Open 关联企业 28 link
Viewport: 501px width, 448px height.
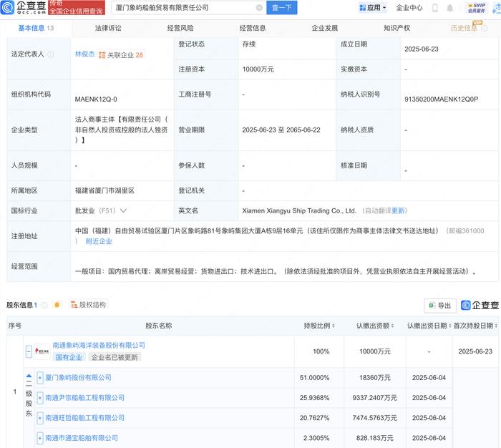[x=125, y=55]
